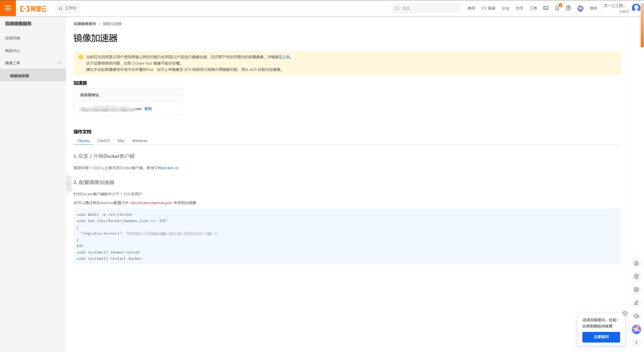Viewport: 644px width, 352px height.
Task: Click the 立即提问 button
Action: point(601,337)
